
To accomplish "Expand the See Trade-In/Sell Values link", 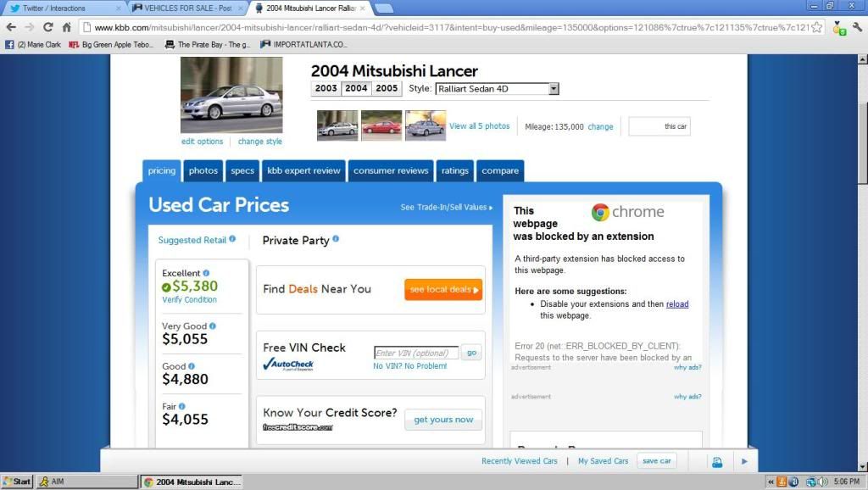I will (x=447, y=208).
